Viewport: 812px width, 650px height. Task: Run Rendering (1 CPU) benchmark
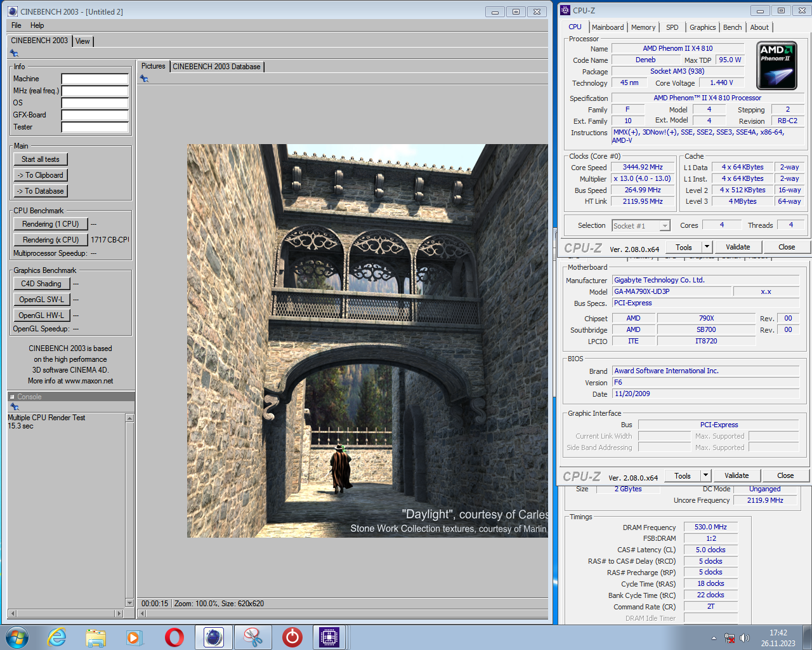point(50,224)
